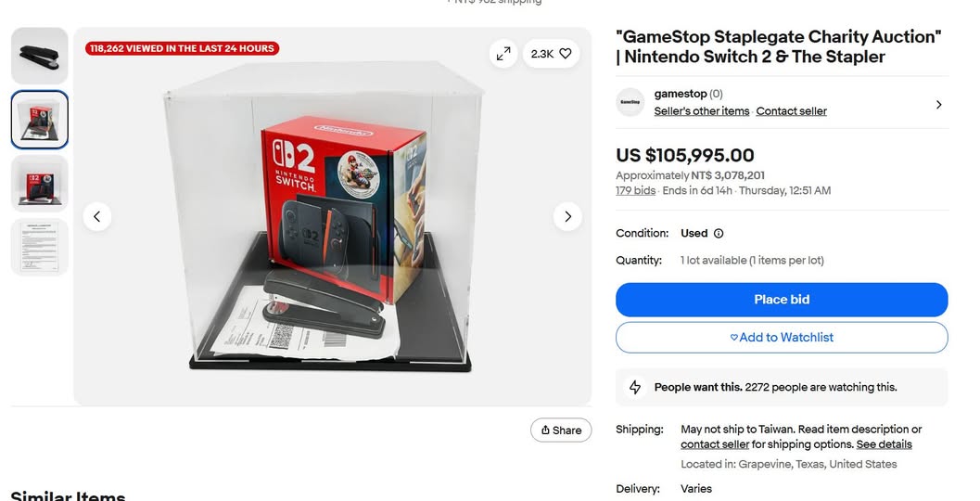Select the display case thumbnail
Screen dimensions: 980x501
click(39, 120)
